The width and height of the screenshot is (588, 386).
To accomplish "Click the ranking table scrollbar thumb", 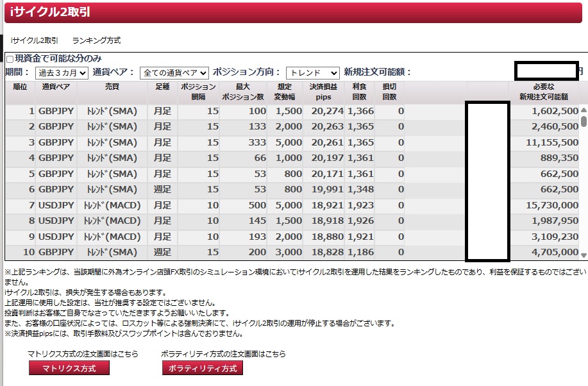I will pos(583,121).
